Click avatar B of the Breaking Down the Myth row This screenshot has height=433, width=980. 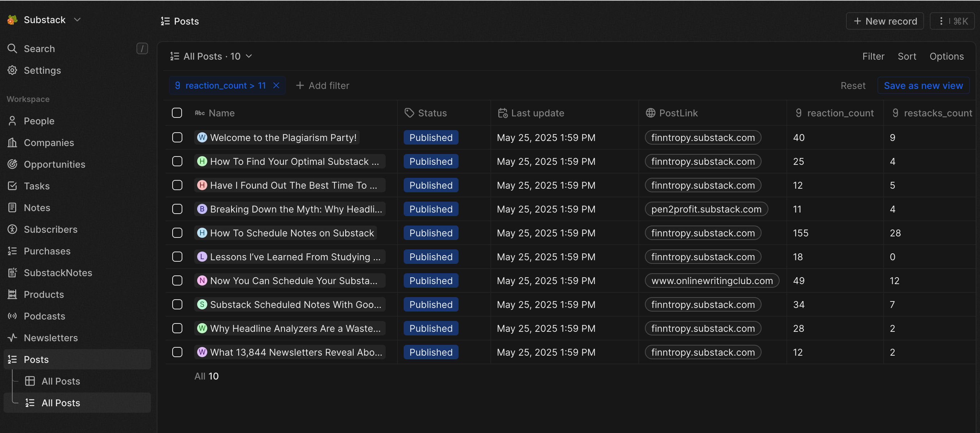click(202, 209)
